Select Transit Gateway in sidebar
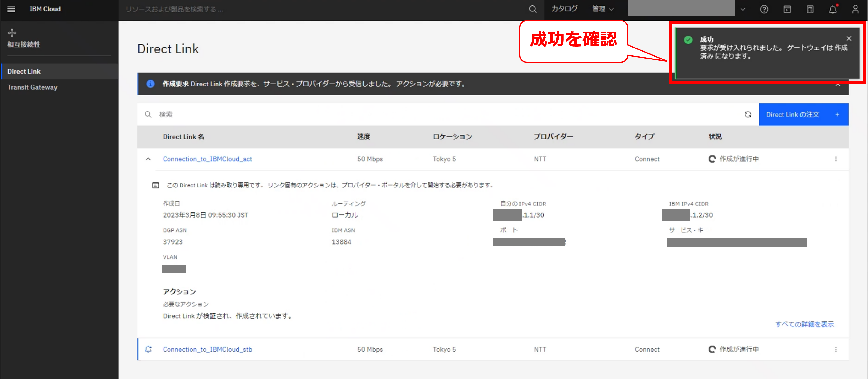This screenshot has height=379, width=868. tap(32, 87)
